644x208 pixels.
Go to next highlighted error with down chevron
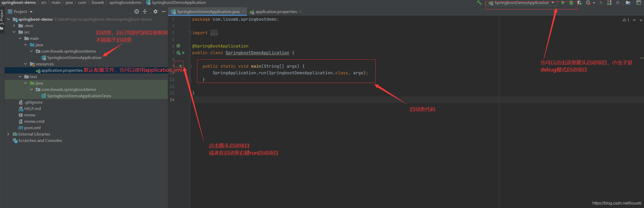[641, 20]
